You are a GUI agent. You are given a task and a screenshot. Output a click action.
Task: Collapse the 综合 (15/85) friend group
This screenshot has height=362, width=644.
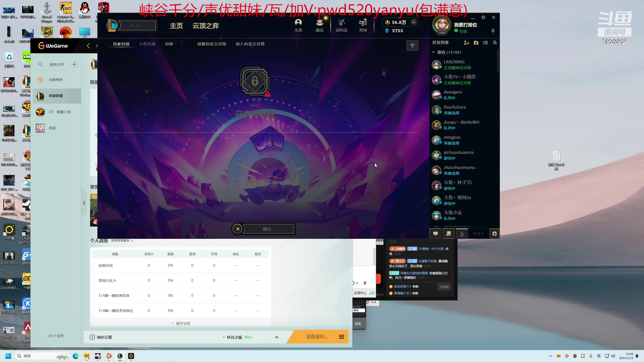[433, 52]
